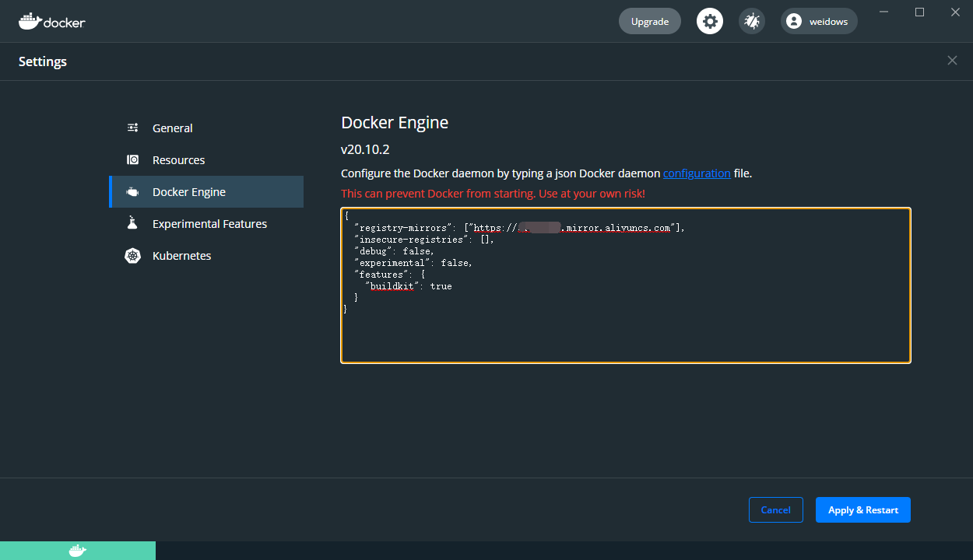Screen dimensions: 973x560
Task: Click the General sliders icon
Action: [x=133, y=128]
